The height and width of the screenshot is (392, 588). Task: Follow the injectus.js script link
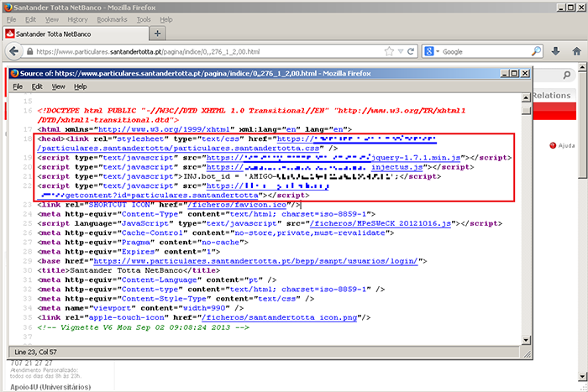click(397, 167)
